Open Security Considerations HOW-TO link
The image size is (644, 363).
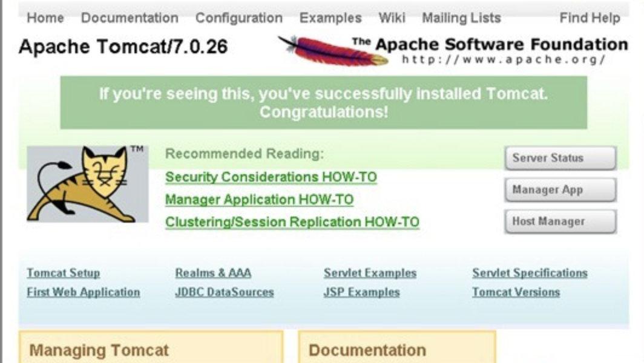coord(271,177)
